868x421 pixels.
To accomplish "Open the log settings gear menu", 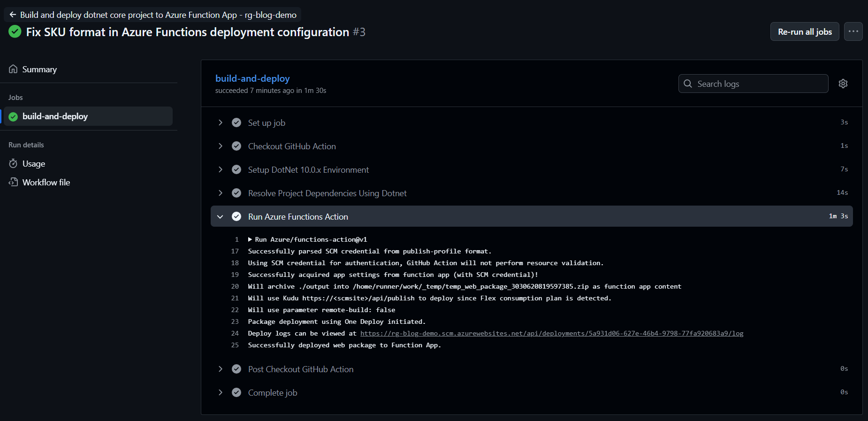I will (843, 84).
